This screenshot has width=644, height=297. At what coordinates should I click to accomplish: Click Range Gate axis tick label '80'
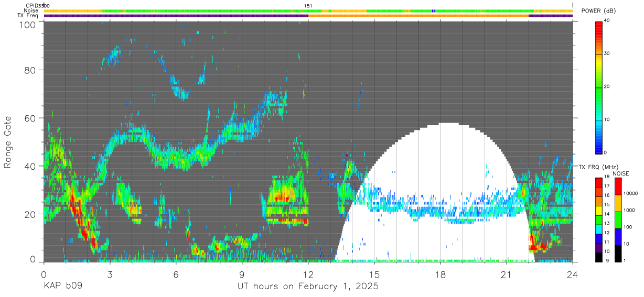coord(30,70)
